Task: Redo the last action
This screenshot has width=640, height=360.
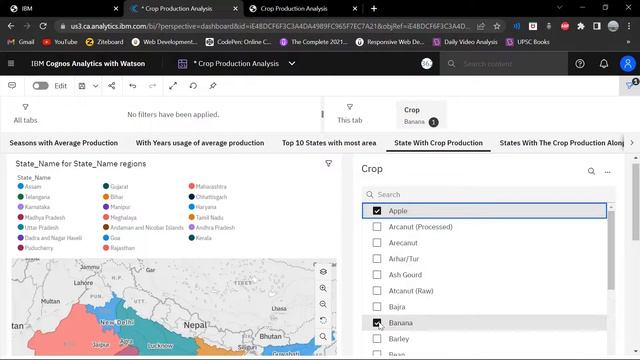Action: (152, 86)
